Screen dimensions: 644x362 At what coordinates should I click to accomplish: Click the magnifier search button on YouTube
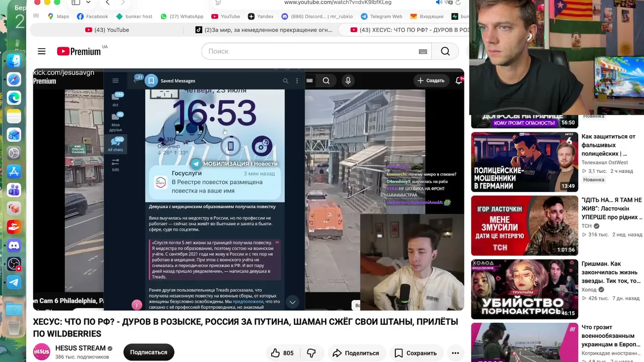pyautogui.click(x=445, y=51)
